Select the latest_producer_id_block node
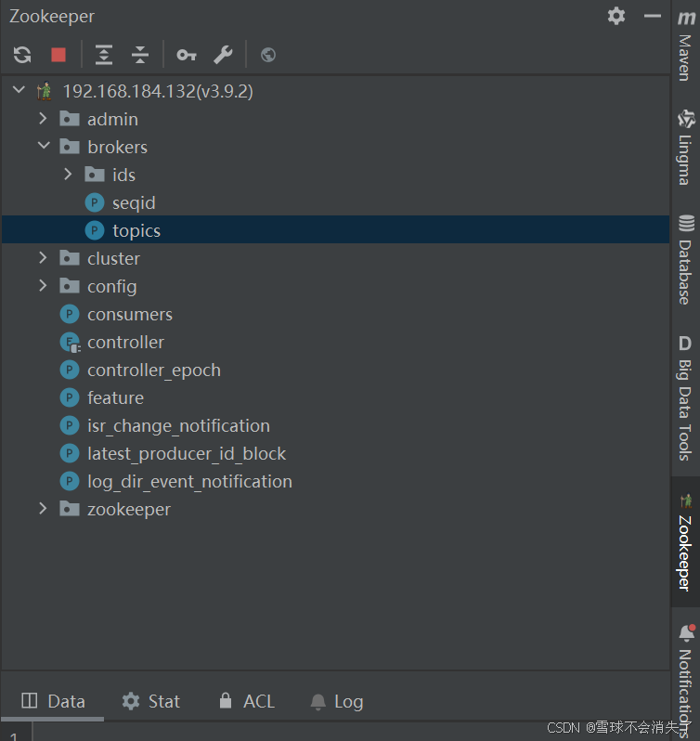This screenshot has height=741, width=700. pyautogui.click(x=187, y=454)
